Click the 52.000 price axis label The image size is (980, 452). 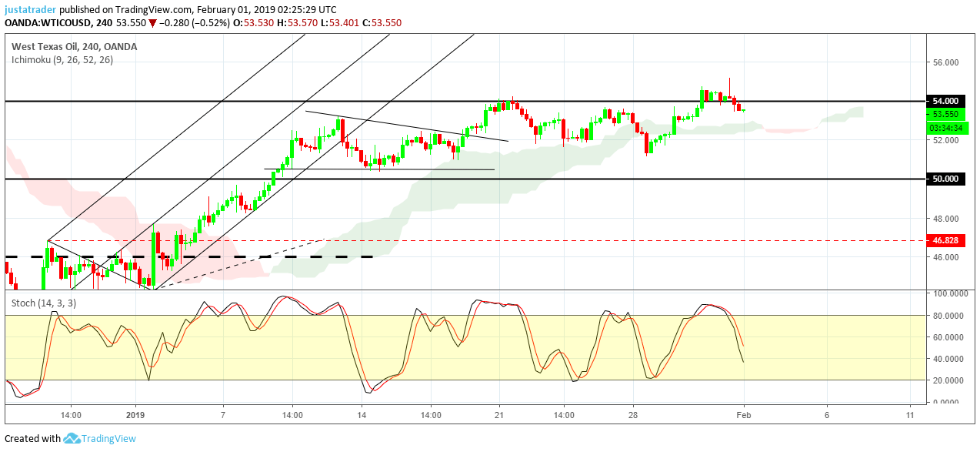[x=945, y=140]
